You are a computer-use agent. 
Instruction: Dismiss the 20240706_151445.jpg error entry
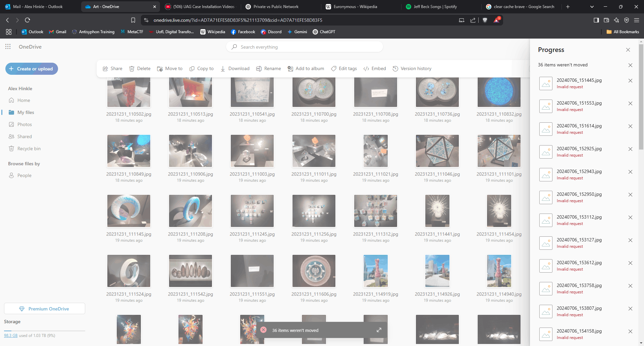pos(630,80)
